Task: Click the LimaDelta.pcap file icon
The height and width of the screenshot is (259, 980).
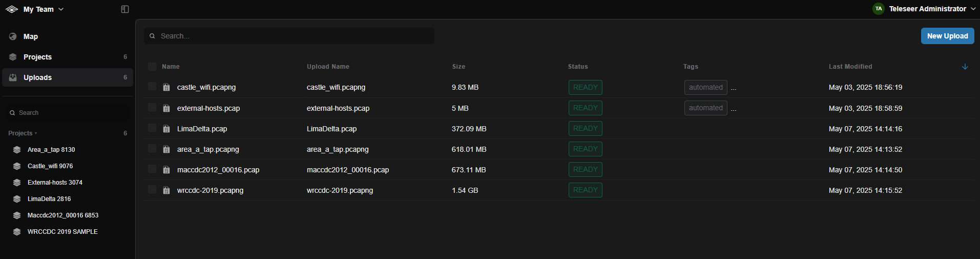Action: 166,129
